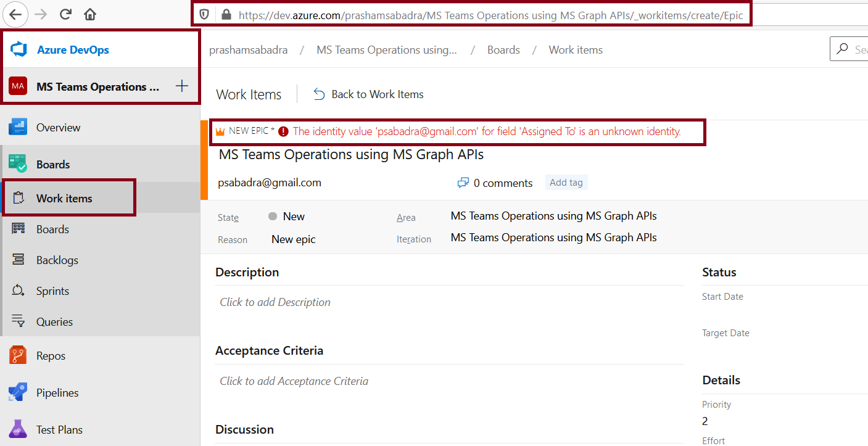Go to the browser home page icon
The image size is (868, 446).
tap(90, 14)
